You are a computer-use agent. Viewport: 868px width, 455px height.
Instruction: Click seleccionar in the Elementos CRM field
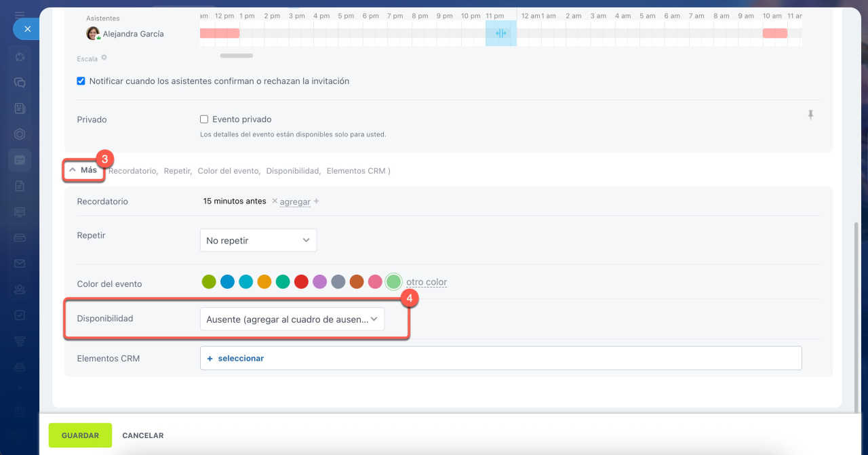point(240,358)
